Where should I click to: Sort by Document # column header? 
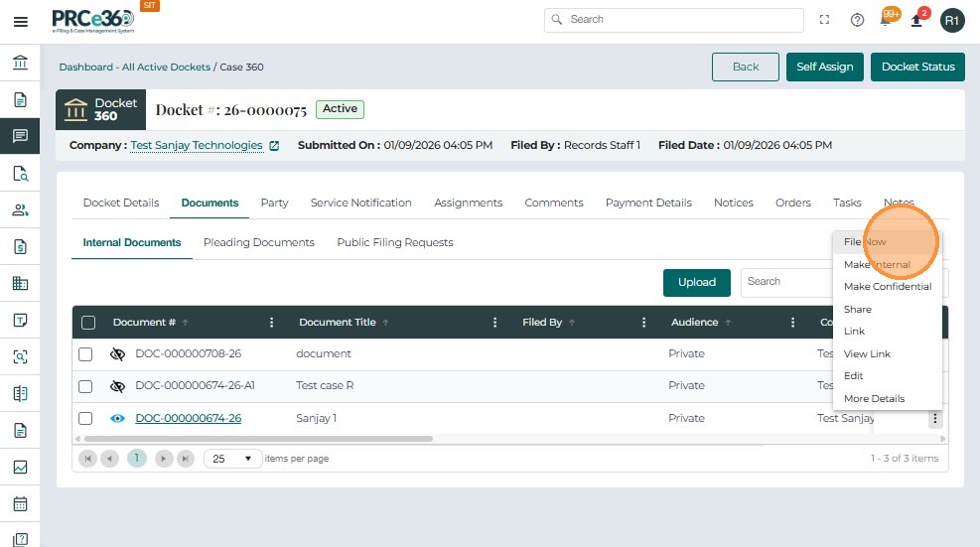point(144,323)
